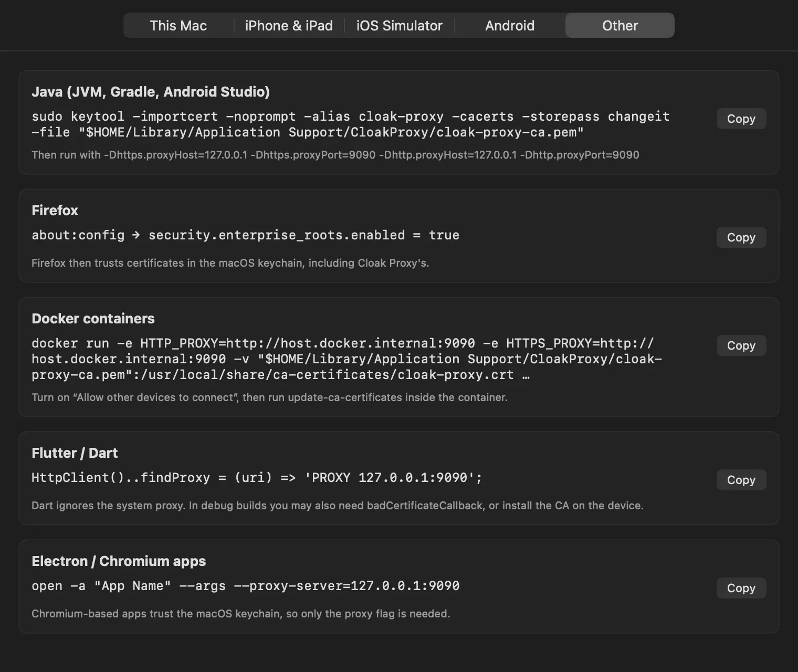
Task: Click the badCertificateCallback note
Action: click(x=338, y=506)
